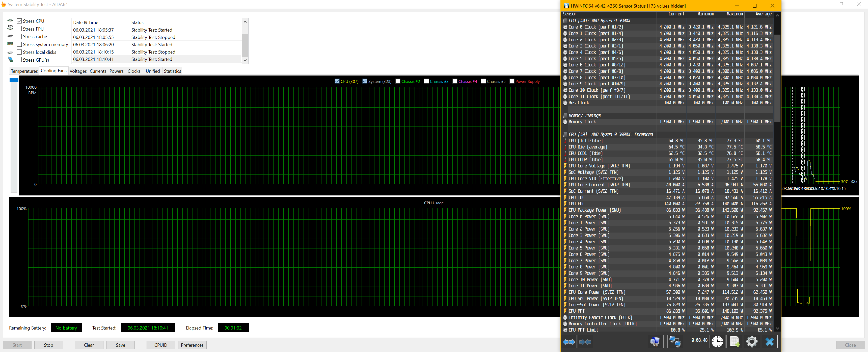Click the Preferences button
This screenshot has width=868, height=352.
[192, 345]
